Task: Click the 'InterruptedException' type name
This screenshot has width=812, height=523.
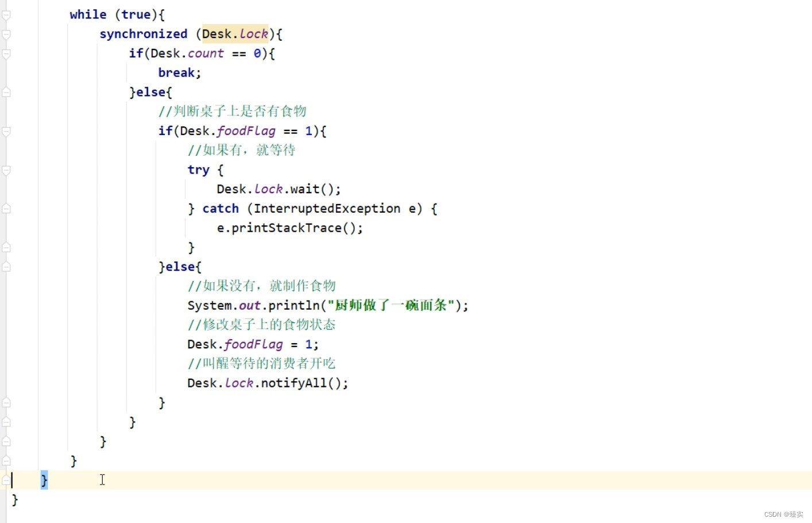Action: (327, 209)
